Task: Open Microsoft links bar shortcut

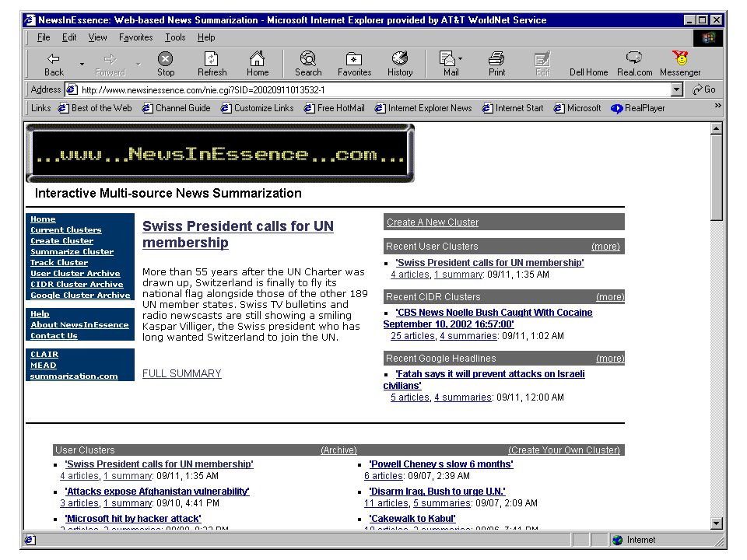Action: 577,108
